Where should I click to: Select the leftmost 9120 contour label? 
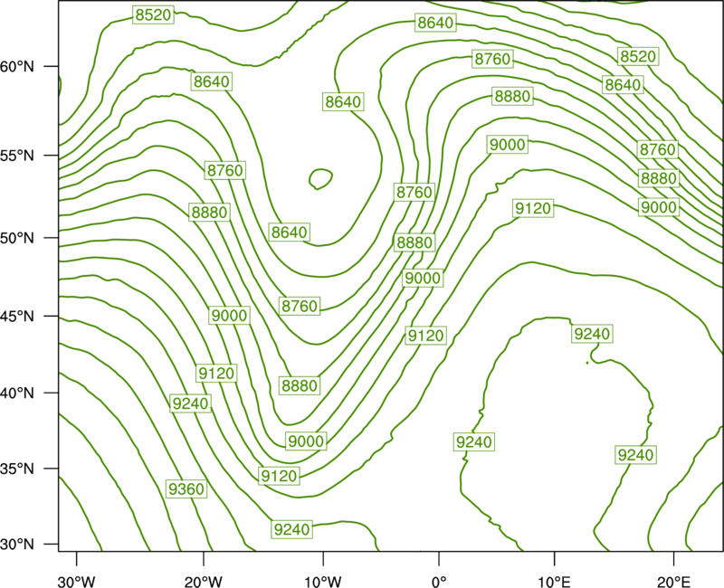tap(216, 373)
